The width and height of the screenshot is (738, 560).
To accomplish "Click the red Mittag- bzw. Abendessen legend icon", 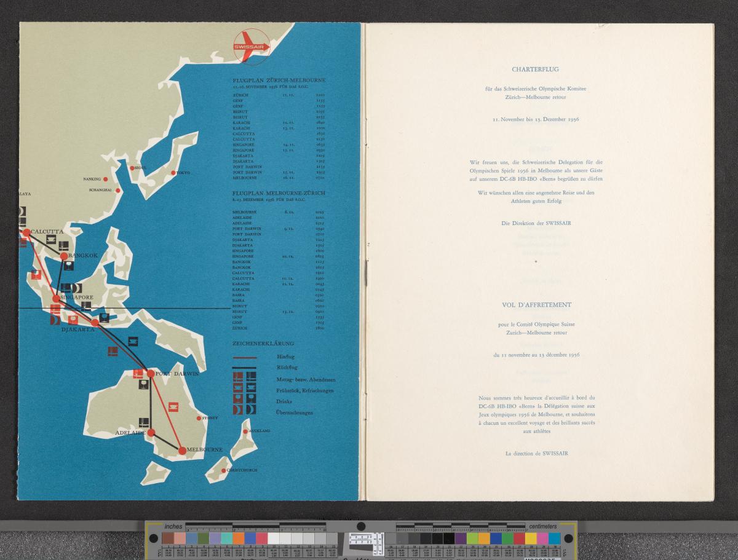I will 238,377.
